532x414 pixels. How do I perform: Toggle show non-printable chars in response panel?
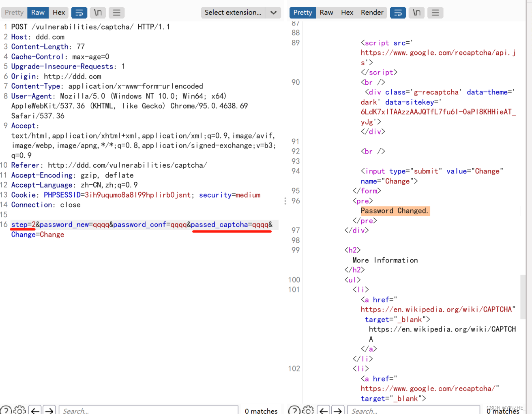click(x=416, y=13)
